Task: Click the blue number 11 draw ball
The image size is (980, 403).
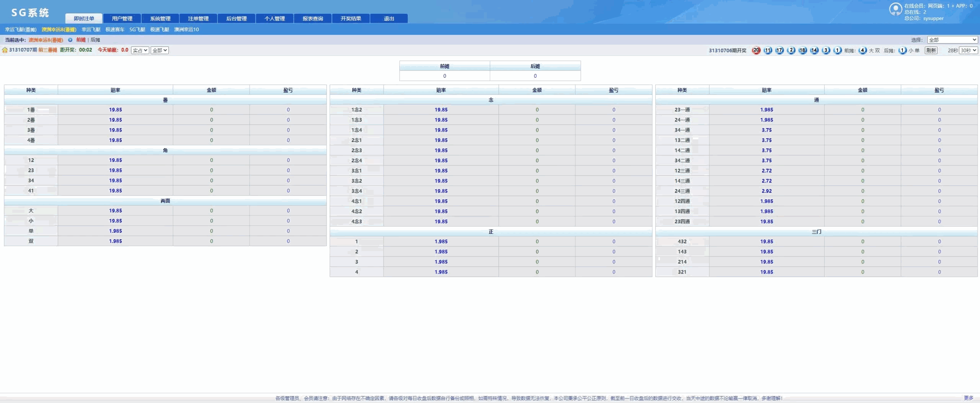Action: (768, 51)
